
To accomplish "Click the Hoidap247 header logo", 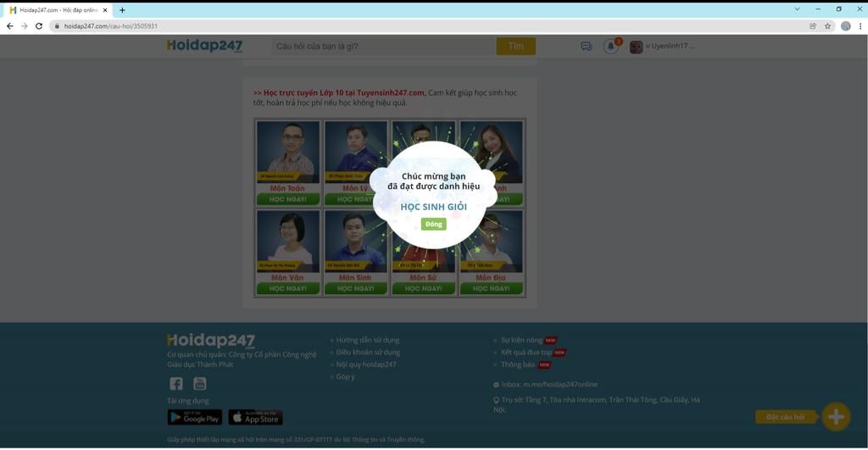I will [204, 46].
